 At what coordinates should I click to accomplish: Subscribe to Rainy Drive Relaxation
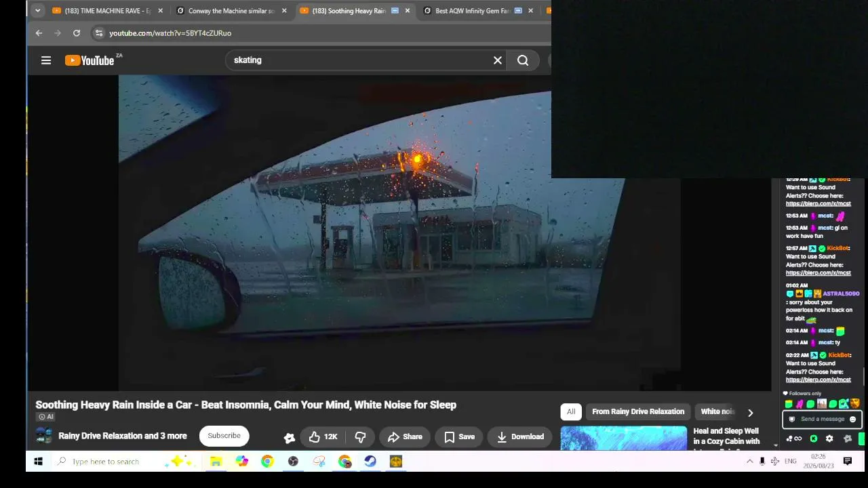tap(224, 436)
